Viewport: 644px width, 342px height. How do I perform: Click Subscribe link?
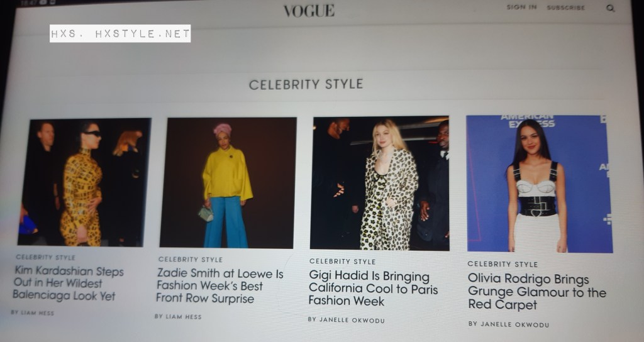pos(565,8)
